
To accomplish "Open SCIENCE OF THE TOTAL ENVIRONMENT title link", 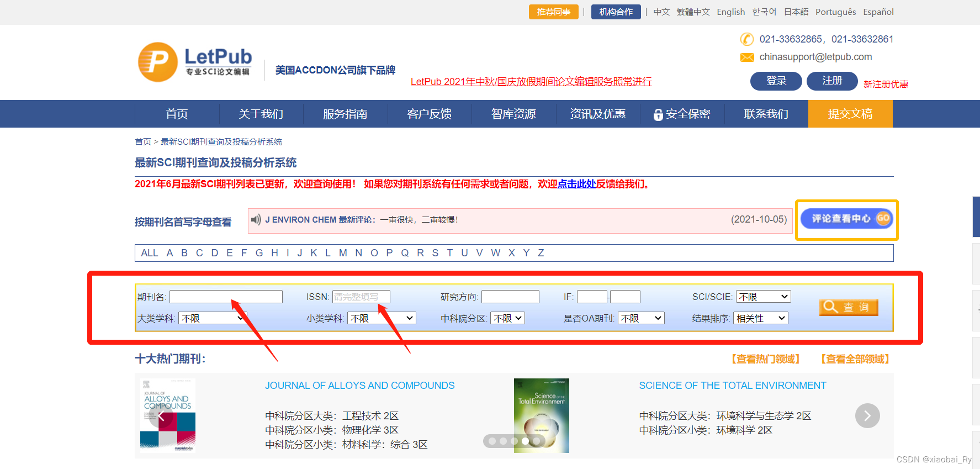I will 733,386.
